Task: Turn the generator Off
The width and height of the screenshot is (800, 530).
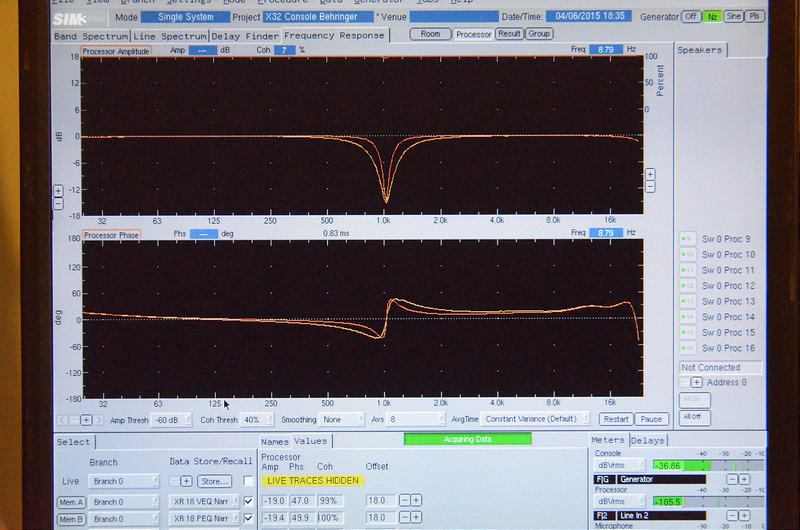Action: coord(691,16)
